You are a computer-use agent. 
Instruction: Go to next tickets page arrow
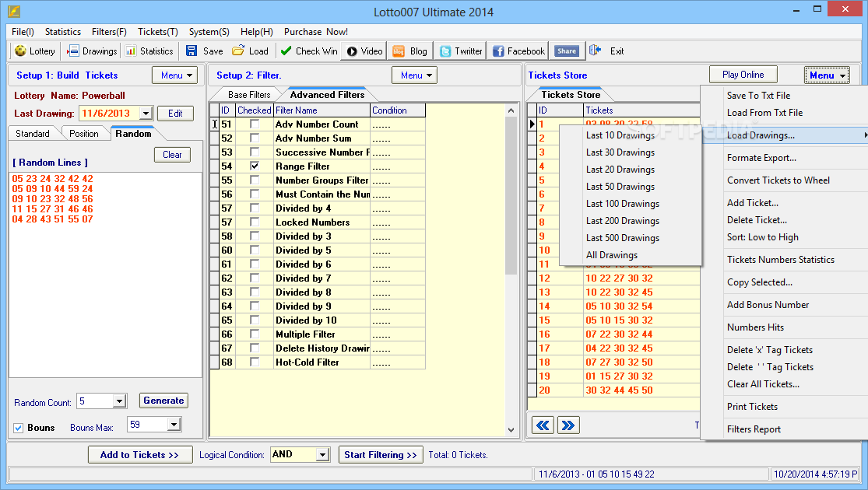click(568, 425)
